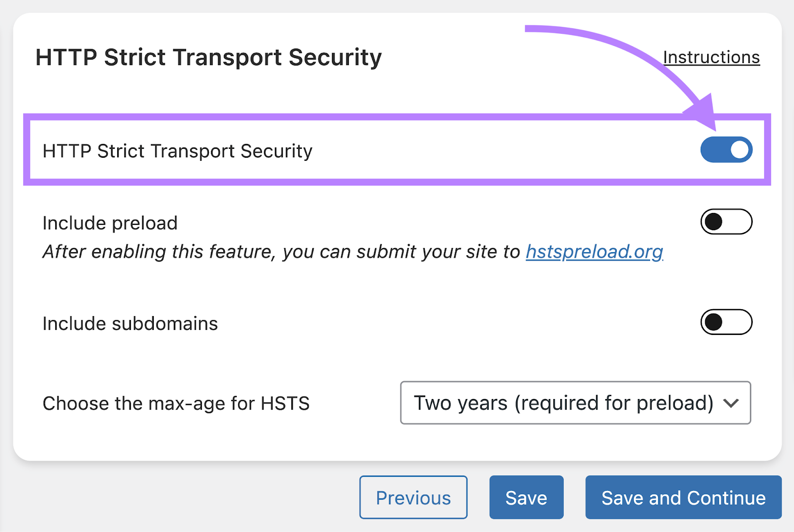
Task: Enable the Include preload switch
Action: coord(726,222)
